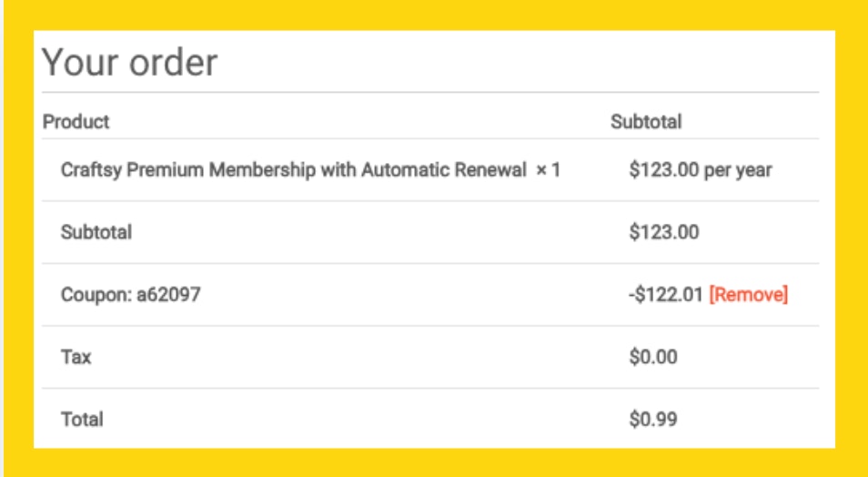Click the $123.00 per year price

(x=701, y=170)
